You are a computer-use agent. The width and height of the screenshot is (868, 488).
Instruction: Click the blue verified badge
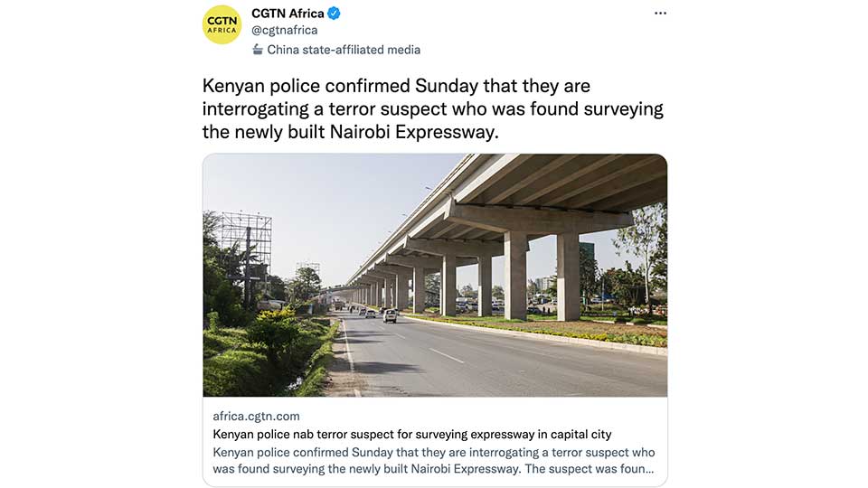pos(334,14)
